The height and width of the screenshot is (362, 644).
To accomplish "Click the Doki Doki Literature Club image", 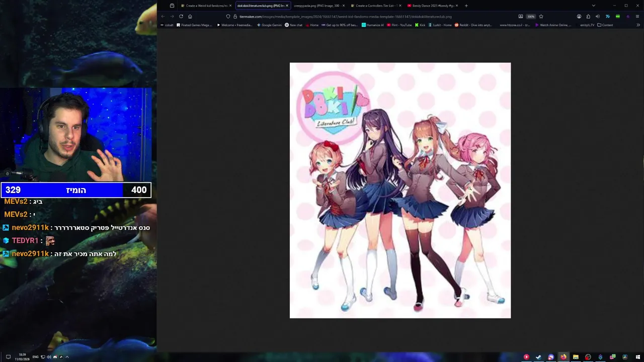I will tap(400, 191).
